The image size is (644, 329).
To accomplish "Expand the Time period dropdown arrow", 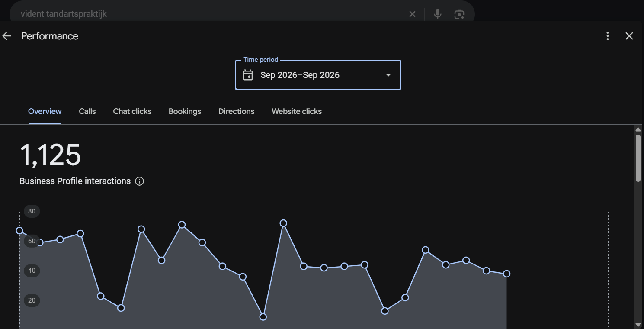I will 388,75.
